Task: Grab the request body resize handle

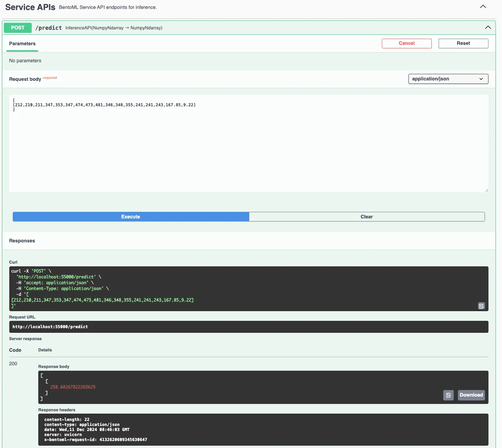Action: (x=487, y=190)
